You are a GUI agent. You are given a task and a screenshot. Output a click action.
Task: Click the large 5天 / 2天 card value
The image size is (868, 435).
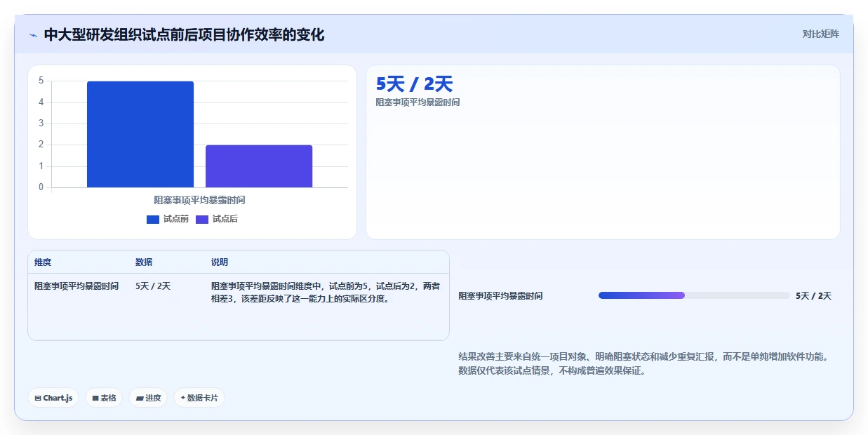414,84
